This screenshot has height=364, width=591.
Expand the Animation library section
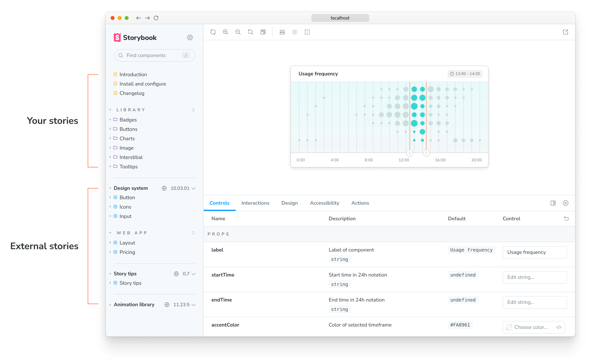[111, 304]
